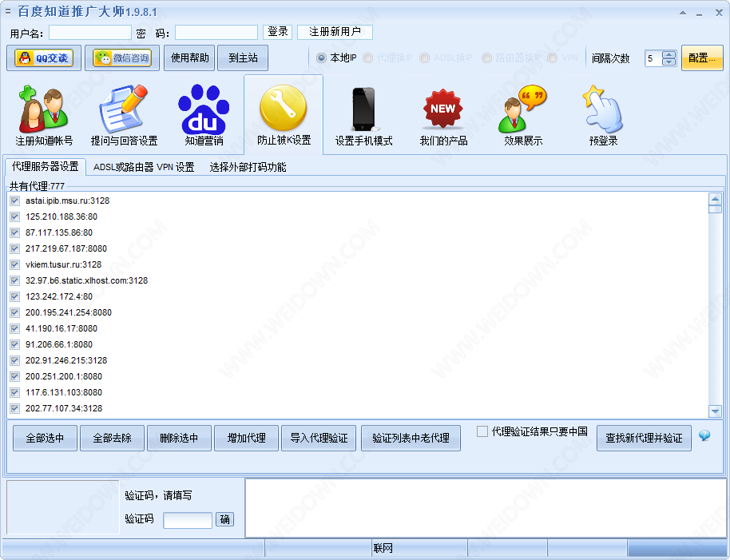Uncheck the astai.ipib.msu.ru:3128 proxy checkbox
Viewport: 730px width, 560px height.
14,201
